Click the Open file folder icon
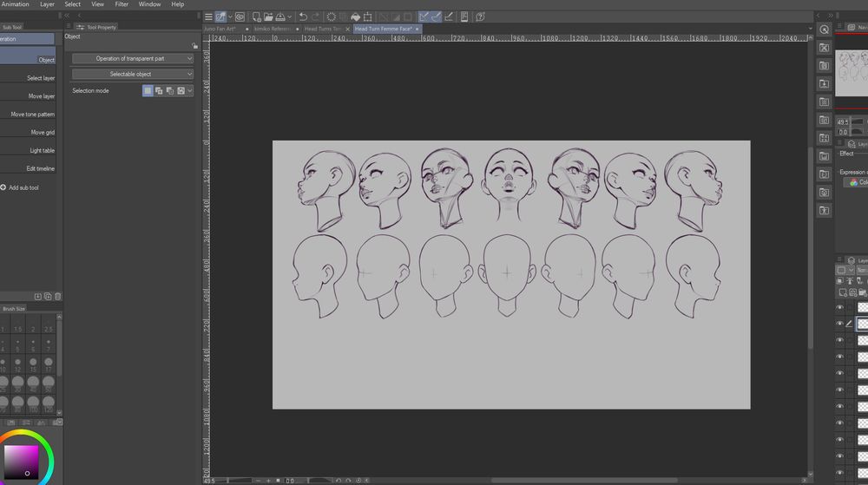This screenshot has height=485, width=868. coord(268,17)
